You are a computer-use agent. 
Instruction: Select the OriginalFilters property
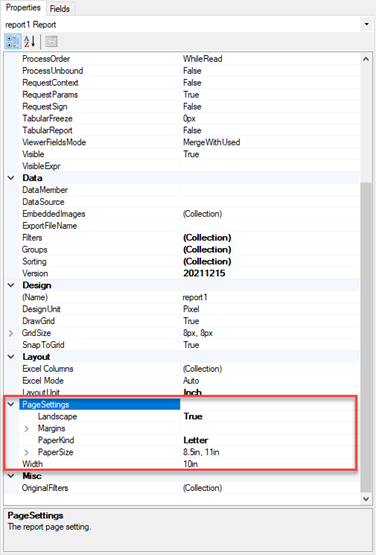click(x=45, y=488)
